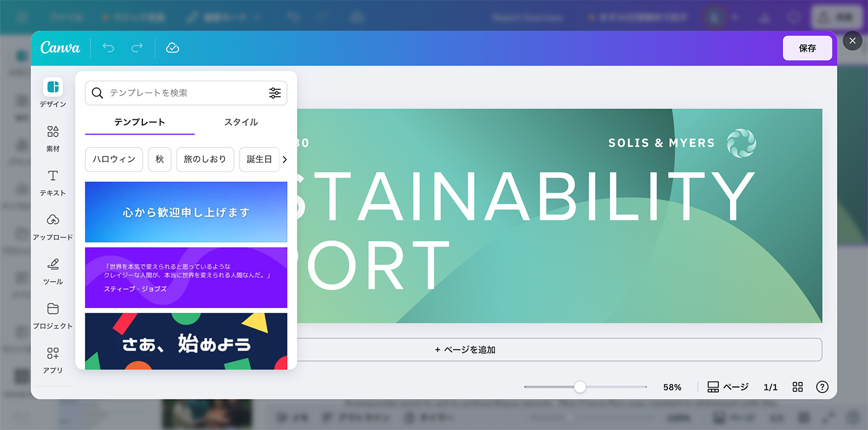
Task: Click the テンプレートを検索 search field
Action: coord(181,93)
